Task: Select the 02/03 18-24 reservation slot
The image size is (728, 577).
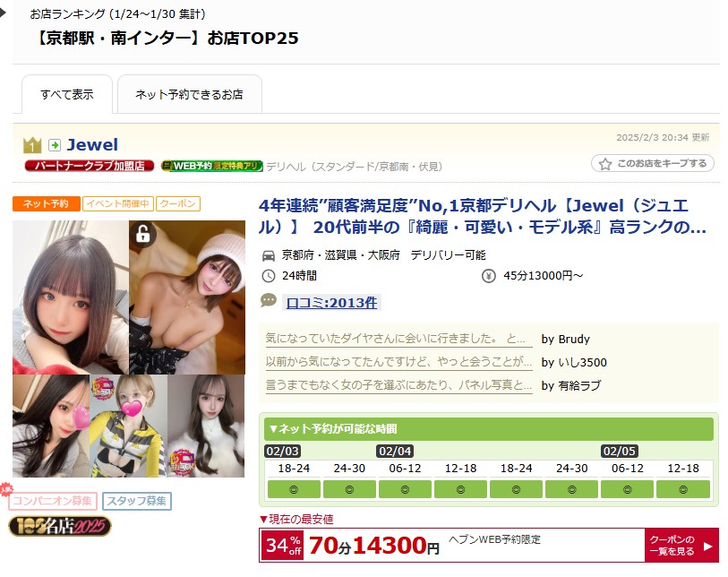Action: point(294,489)
